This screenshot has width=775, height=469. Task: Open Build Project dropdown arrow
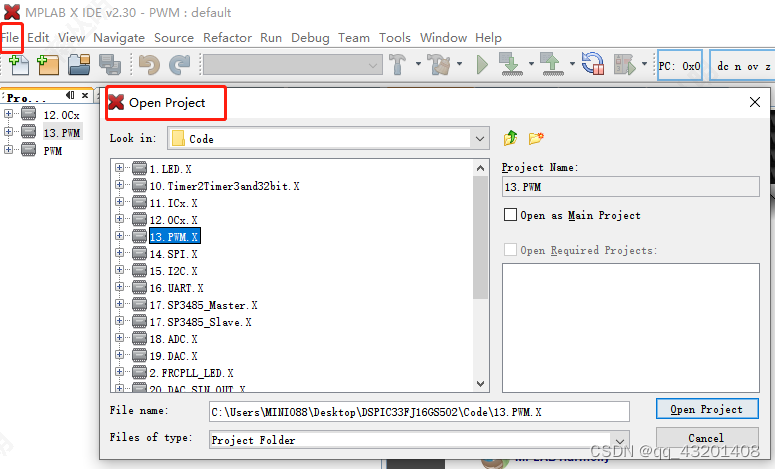point(418,64)
